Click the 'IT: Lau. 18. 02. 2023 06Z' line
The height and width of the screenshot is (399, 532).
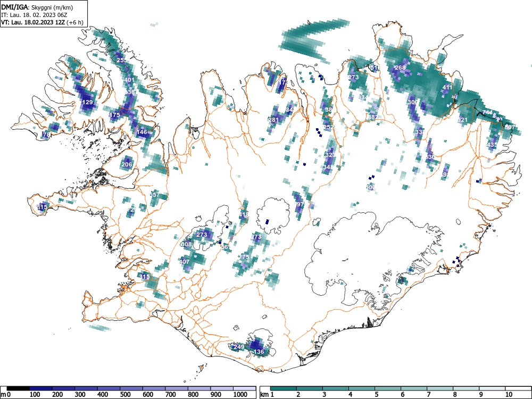coord(34,15)
